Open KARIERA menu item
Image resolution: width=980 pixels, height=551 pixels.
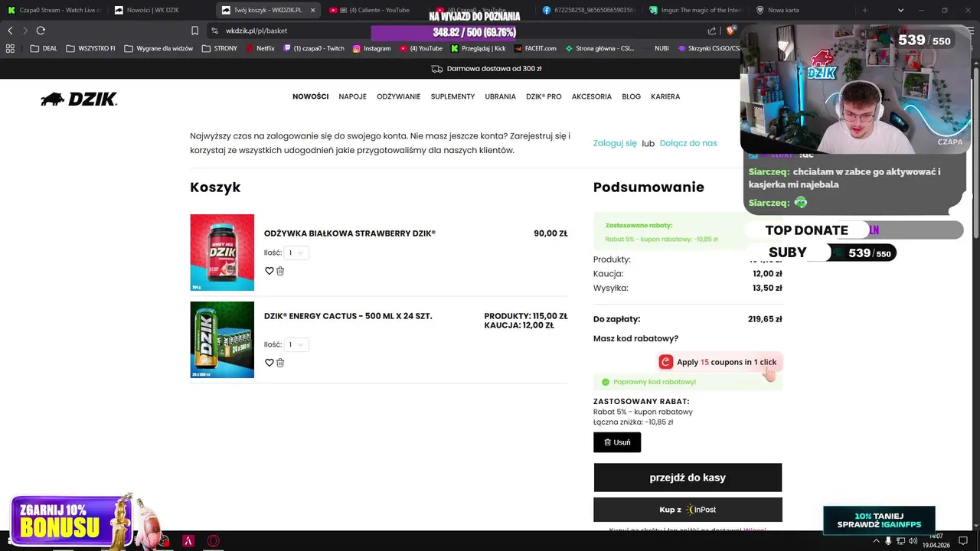click(665, 96)
